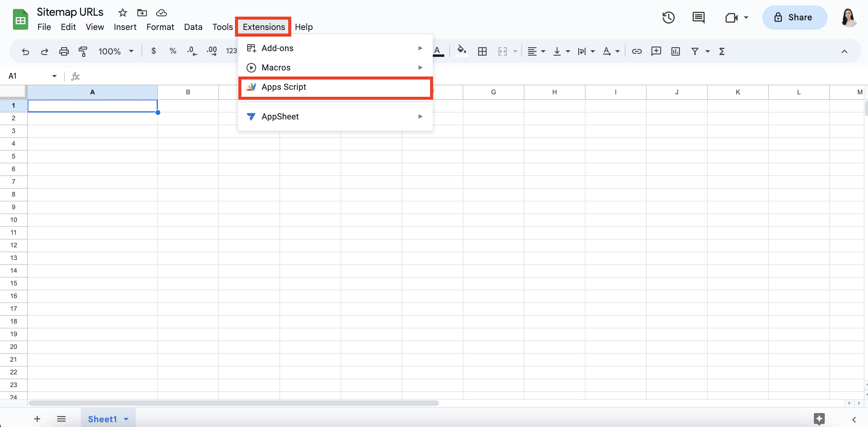Expand the Sheet1 tab dropdown arrow
The height and width of the screenshot is (427, 868).
click(126, 419)
